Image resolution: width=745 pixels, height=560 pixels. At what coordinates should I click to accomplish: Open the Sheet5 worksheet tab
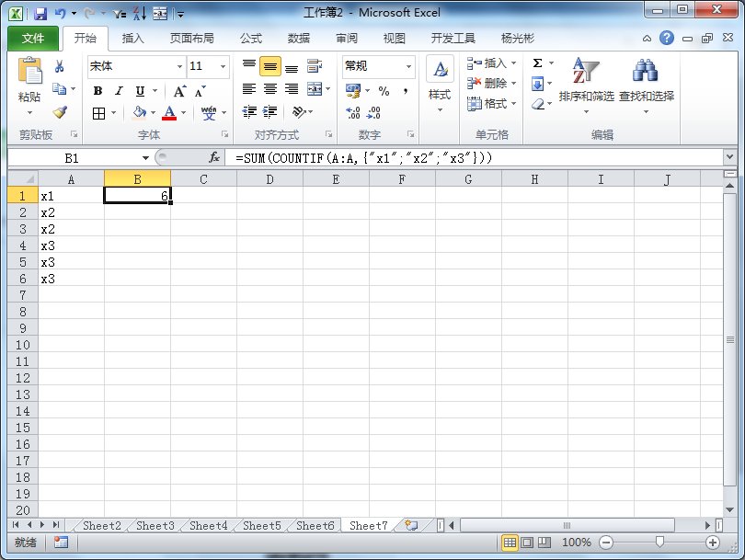(x=261, y=525)
